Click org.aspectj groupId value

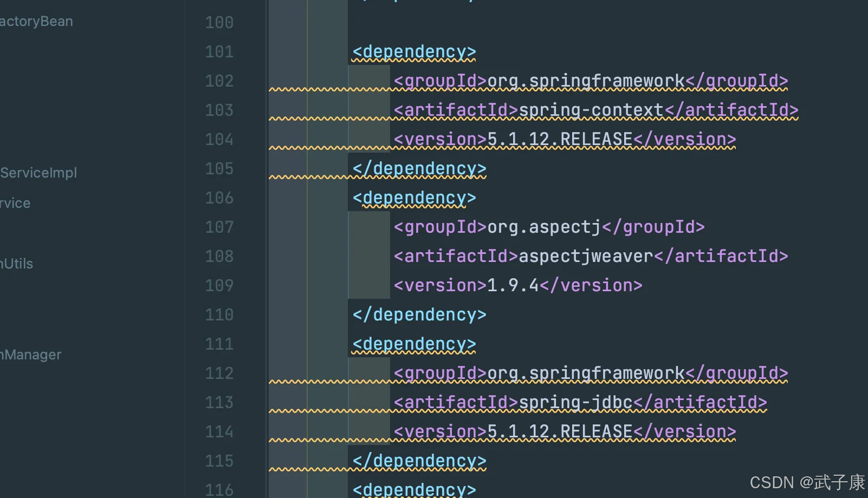pos(544,227)
